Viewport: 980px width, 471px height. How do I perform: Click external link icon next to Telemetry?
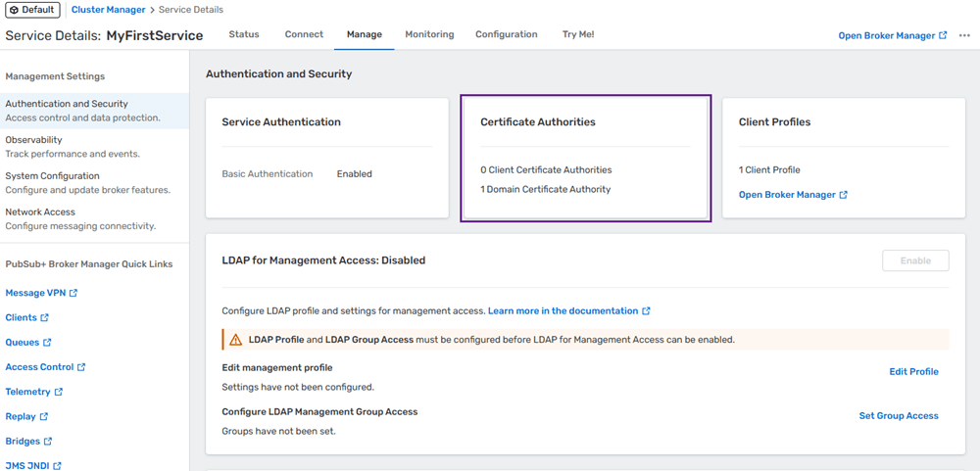(x=59, y=393)
